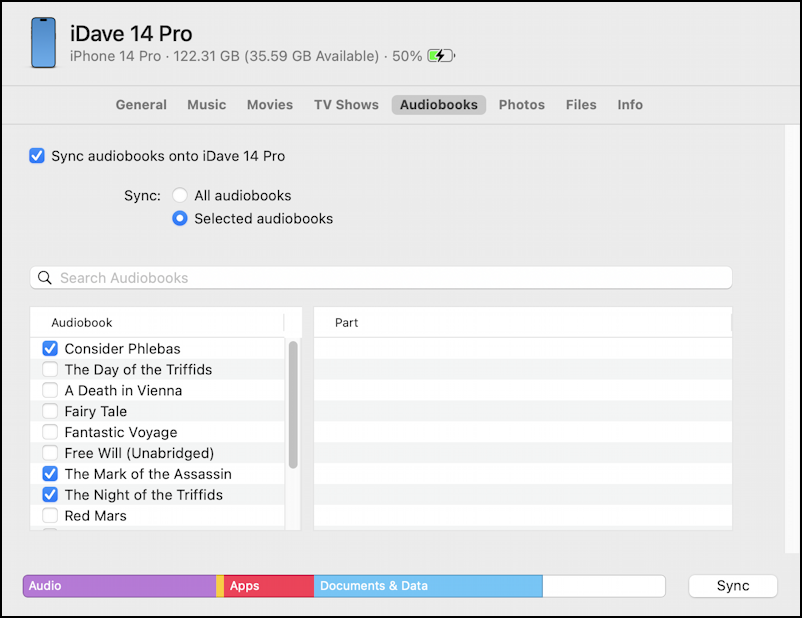Select the Red Mars title
Screen dimensions: 802x618
point(96,516)
